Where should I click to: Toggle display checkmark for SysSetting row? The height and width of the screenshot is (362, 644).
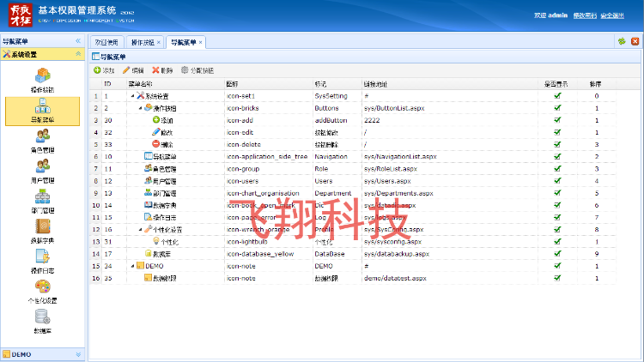[557, 96]
